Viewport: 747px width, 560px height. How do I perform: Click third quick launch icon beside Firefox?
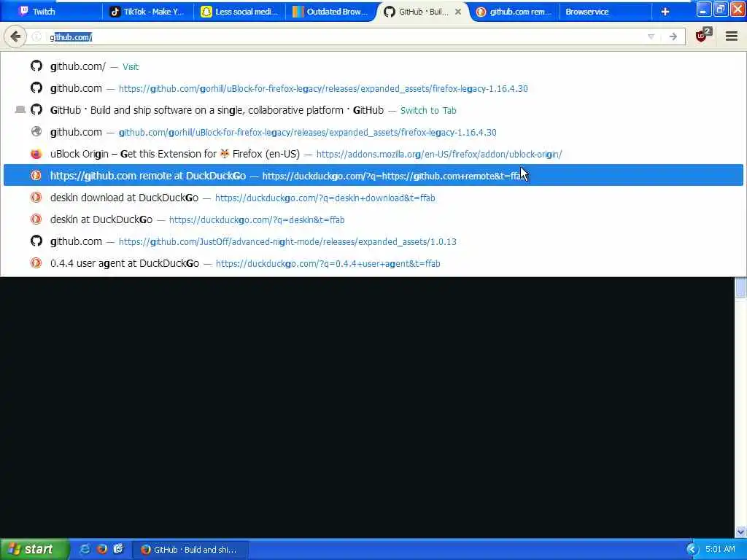point(118,549)
